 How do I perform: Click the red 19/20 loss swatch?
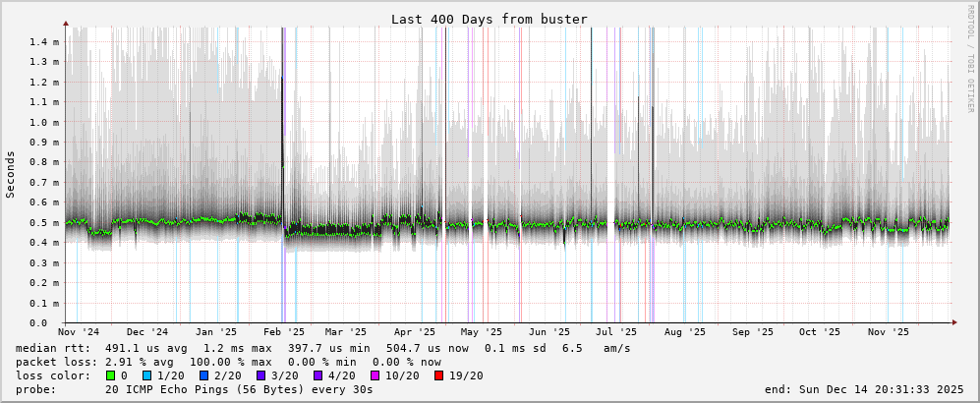[x=439, y=375]
